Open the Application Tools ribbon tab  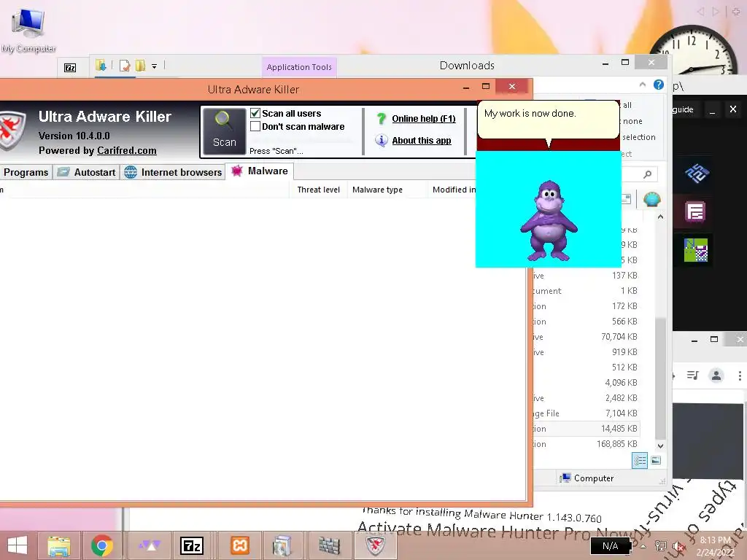(x=299, y=67)
